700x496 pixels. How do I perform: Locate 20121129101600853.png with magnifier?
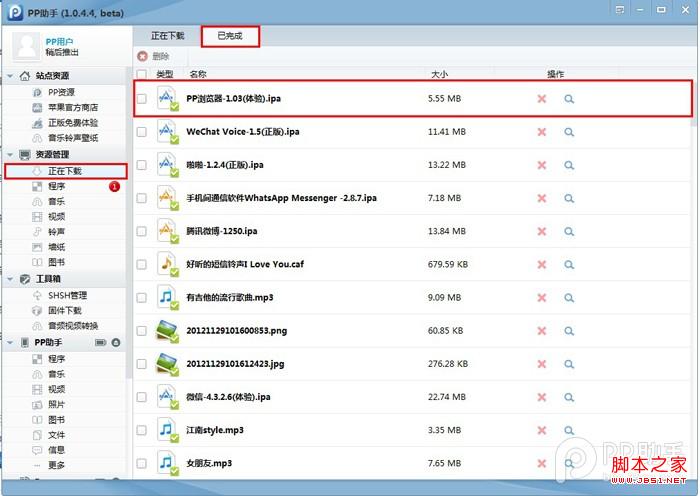click(569, 331)
